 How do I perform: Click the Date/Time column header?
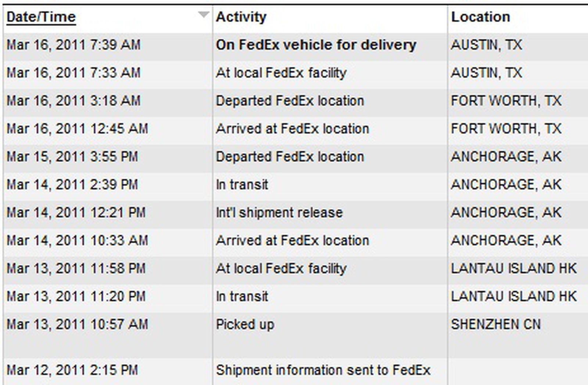40,16
